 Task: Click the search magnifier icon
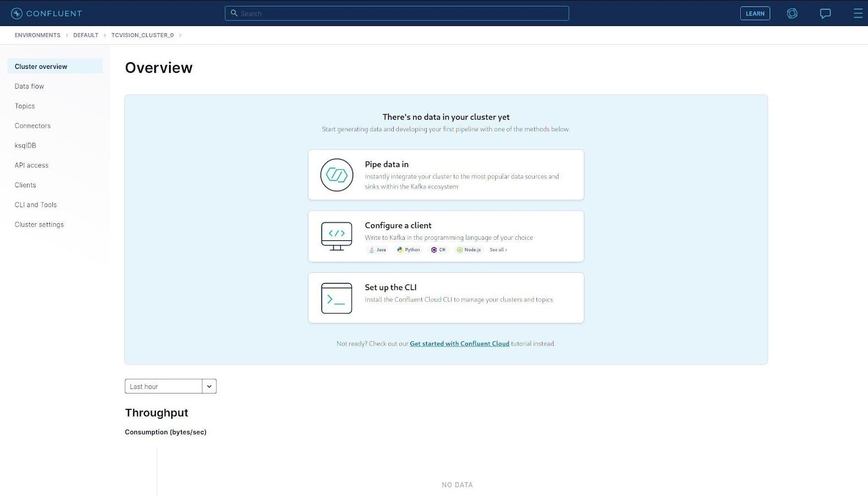(x=234, y=13)
